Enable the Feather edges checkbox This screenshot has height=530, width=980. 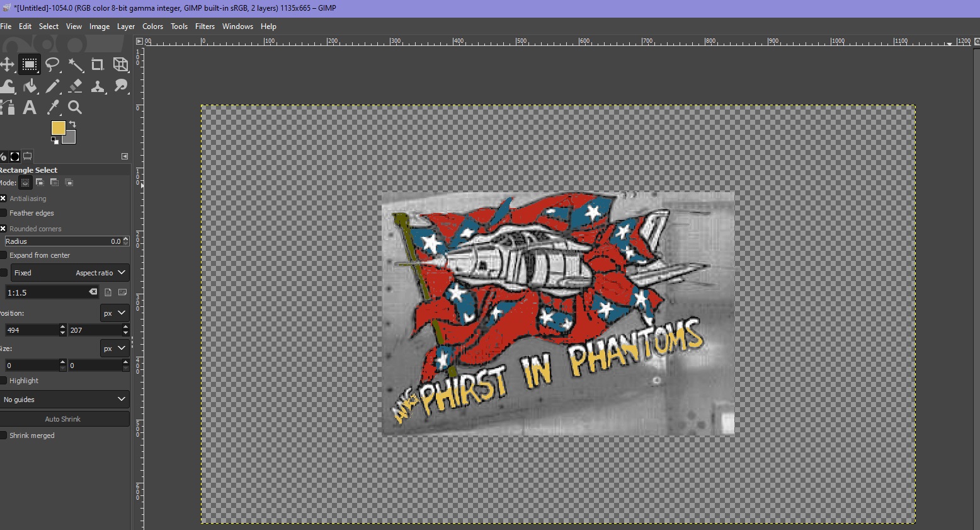coord(3,213)
